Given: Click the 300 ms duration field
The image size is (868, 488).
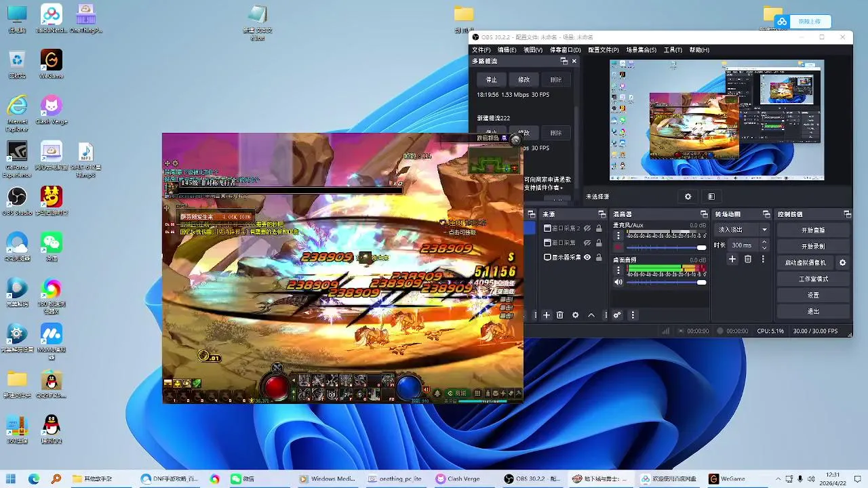Looking at the screenshot, I should (x=743, y=245).
